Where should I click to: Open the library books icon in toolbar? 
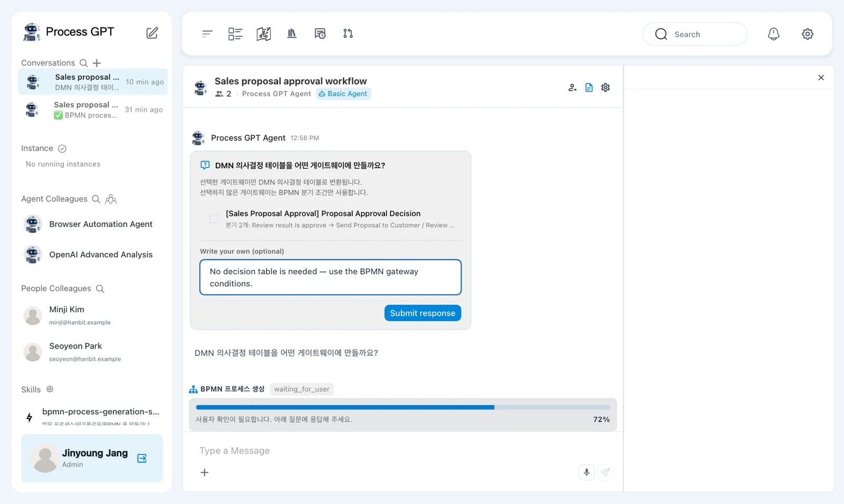tap(292, 34)
